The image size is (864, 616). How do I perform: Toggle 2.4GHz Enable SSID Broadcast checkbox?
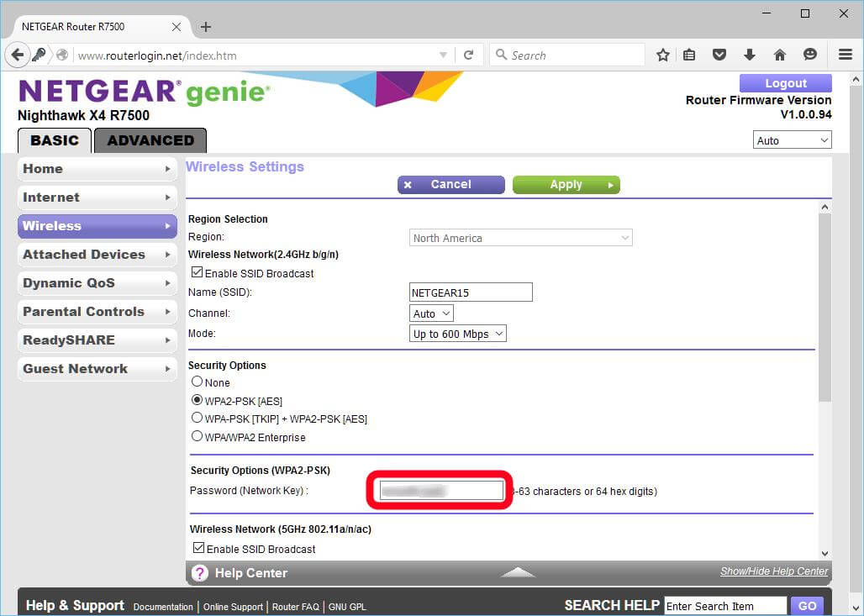(x=198, y=273)
